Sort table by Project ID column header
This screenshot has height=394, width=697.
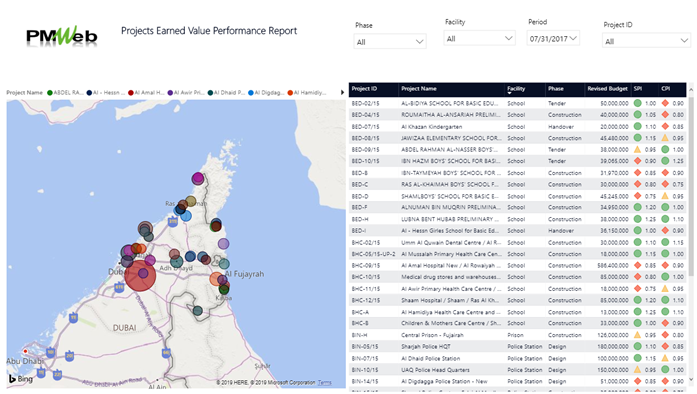point(364,88)
